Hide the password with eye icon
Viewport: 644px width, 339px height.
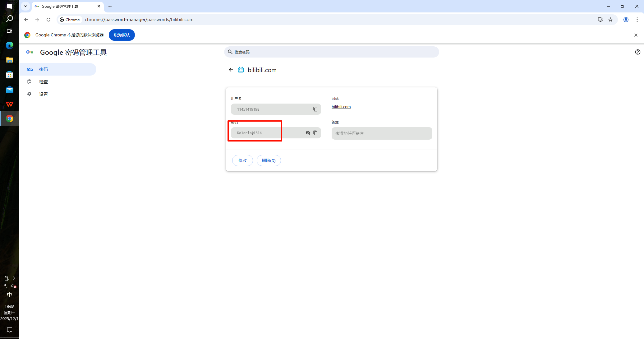(308, 133)
